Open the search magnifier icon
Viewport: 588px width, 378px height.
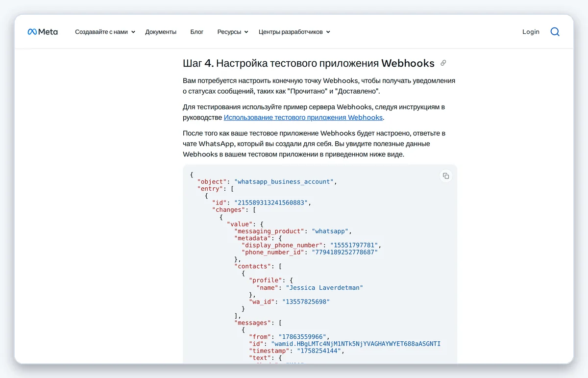[555, 32]
